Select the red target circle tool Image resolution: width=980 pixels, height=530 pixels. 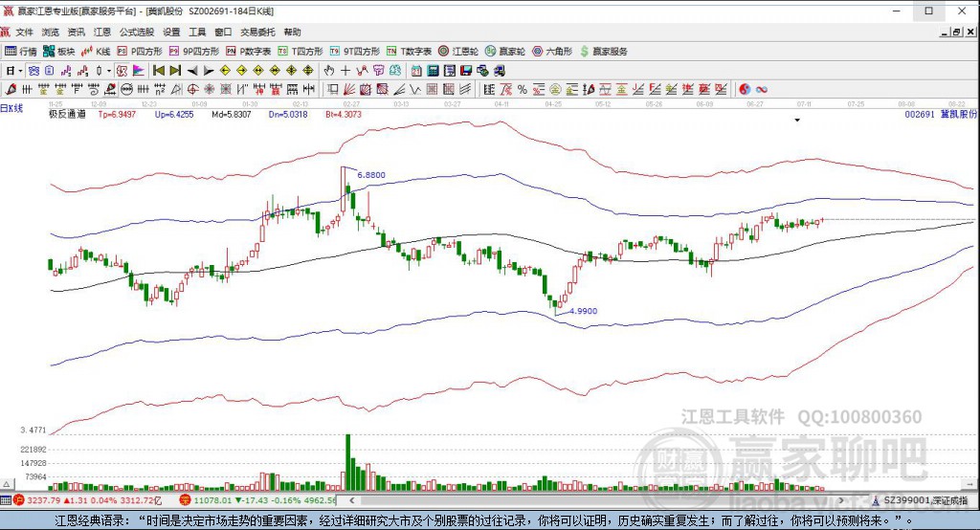tap(192, 89)
